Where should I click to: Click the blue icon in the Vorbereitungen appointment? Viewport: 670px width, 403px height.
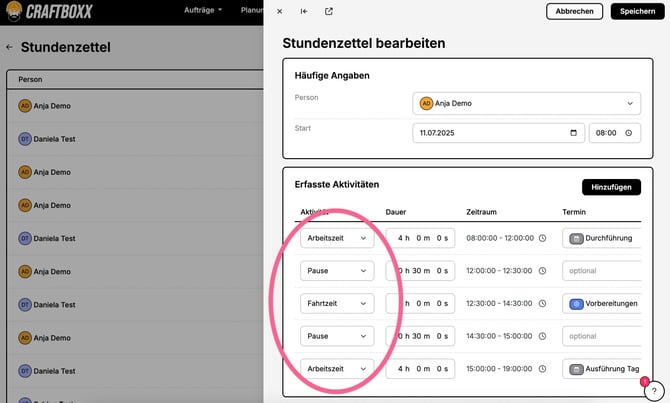click(576, 304)
